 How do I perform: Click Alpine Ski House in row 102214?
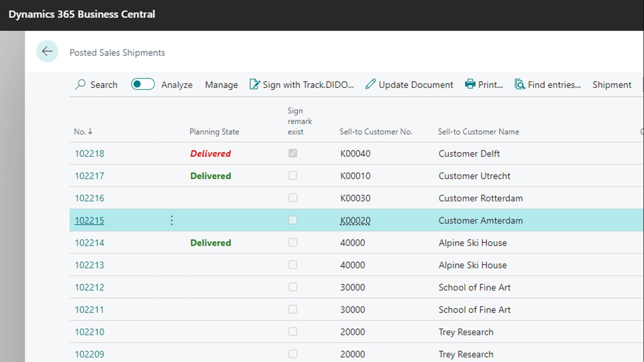tap(472, 242)
